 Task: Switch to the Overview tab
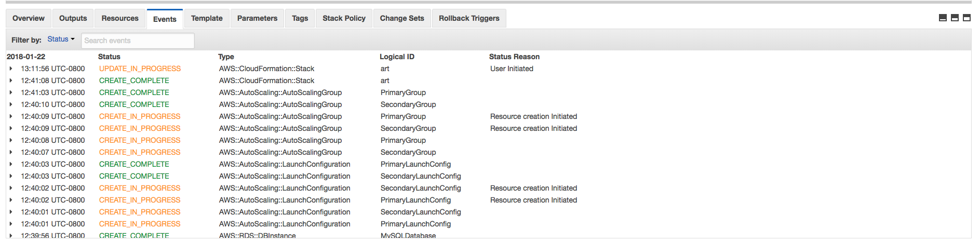(x=29, y=18)
